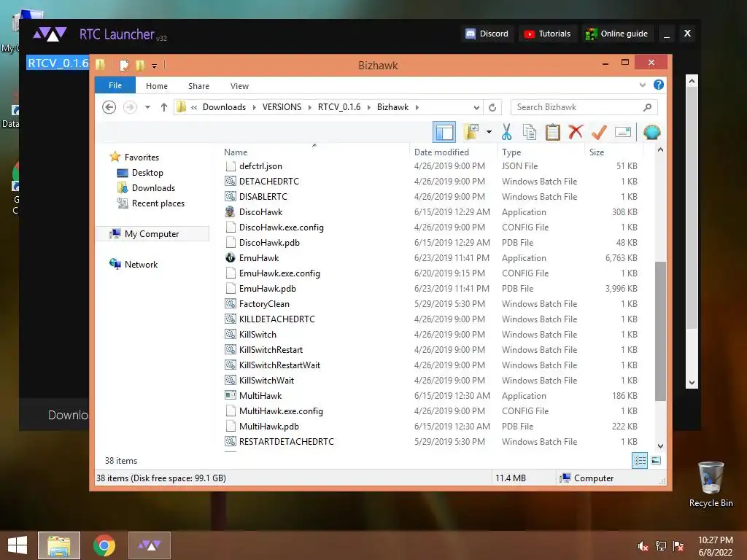Open the File menu tab
747x560 pixels.
(x=115, y=85)
